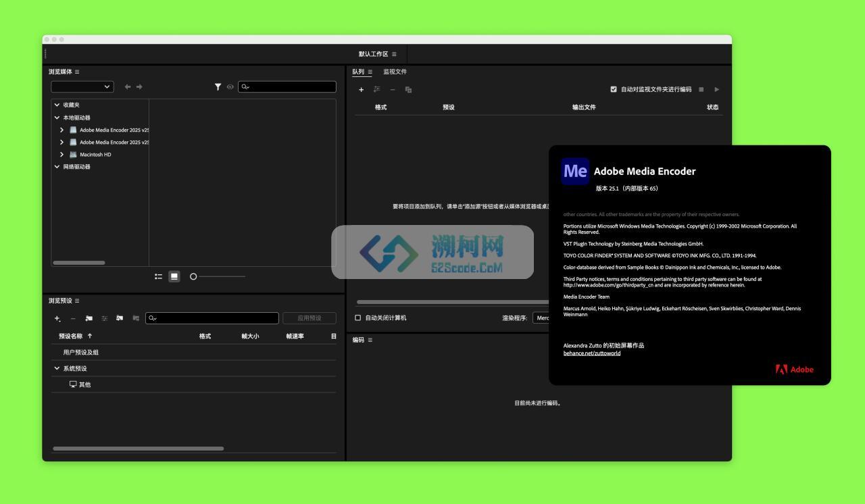Click the Me logo in about dialog
The image size is (865, 504).
point(575,171)
